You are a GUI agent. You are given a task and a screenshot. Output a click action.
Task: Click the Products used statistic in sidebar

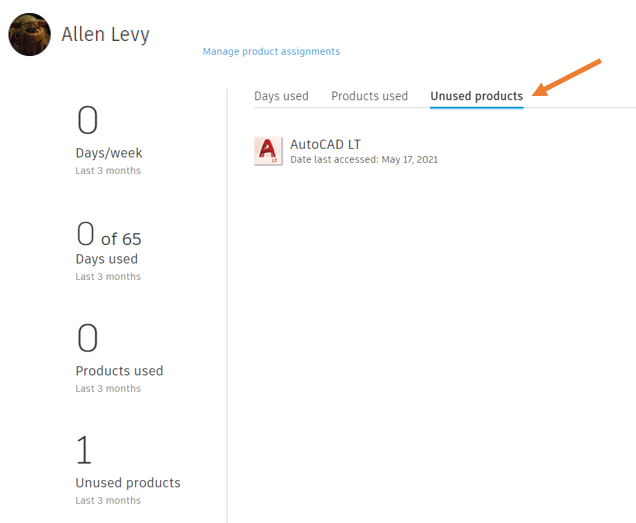click(x=119, y=371)
